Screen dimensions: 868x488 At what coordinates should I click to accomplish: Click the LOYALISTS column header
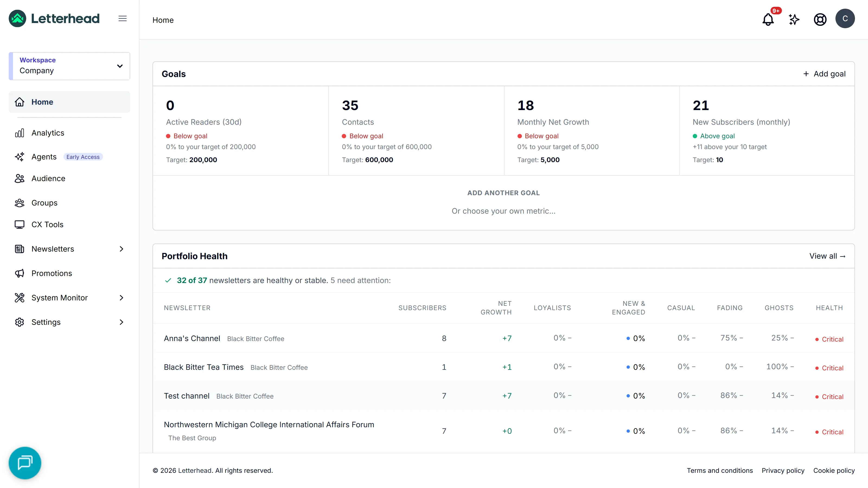point(552,308)
